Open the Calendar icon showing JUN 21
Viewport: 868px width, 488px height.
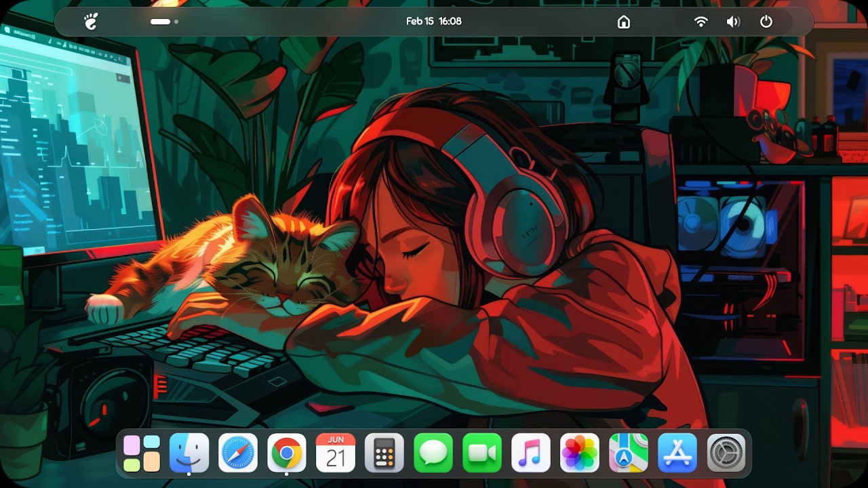[336, 453]
